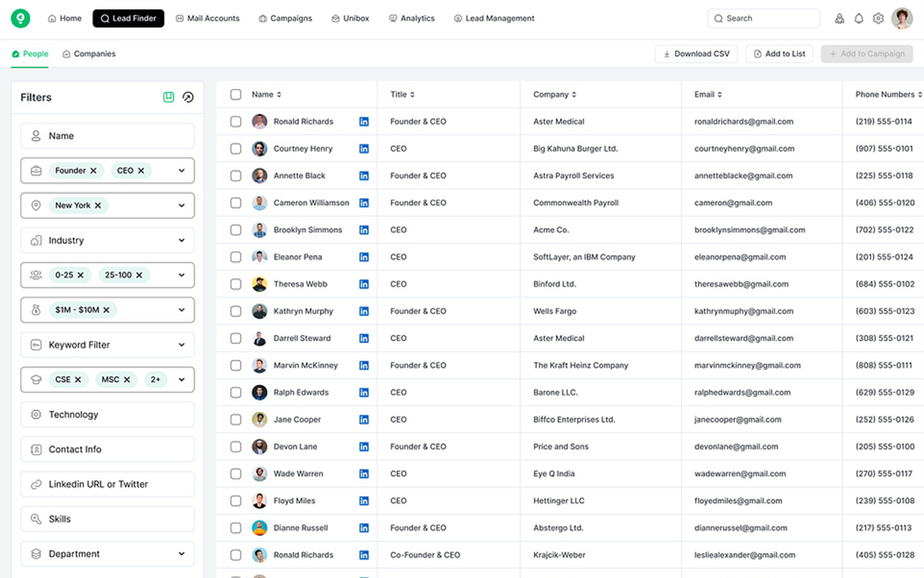Click the green app logo top left
The width and height of the screenshot is (924, 578).
[x=19, y=18]
